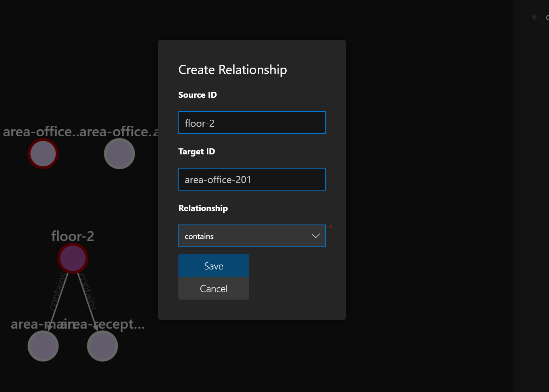549x392 pixels.
Task: Save the new relationship
Action: pos(213,266)
